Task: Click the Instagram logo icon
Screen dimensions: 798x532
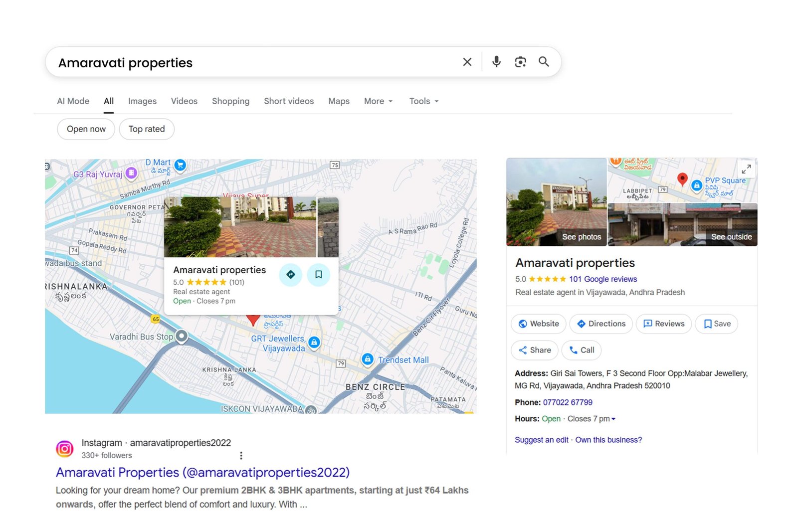Action: (65, 448)
